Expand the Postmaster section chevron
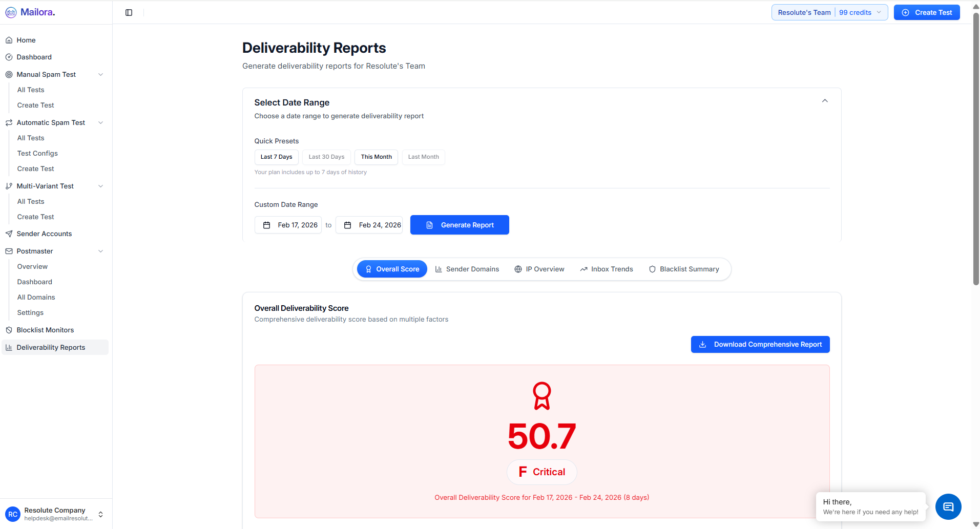The height and width of the screenshot is (529, 980). click(x=101, y=251)
